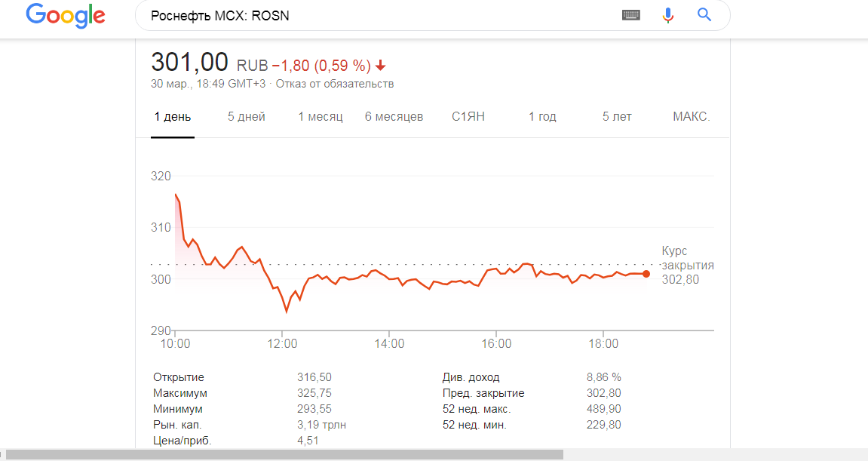Click the Максимум value 325,75

coord(314,393)
